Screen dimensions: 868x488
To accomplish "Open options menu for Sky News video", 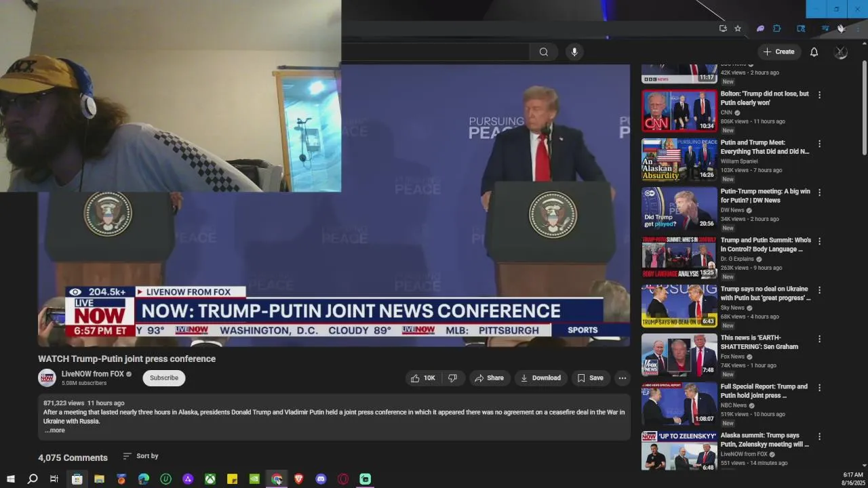I will tap(819, 290).
